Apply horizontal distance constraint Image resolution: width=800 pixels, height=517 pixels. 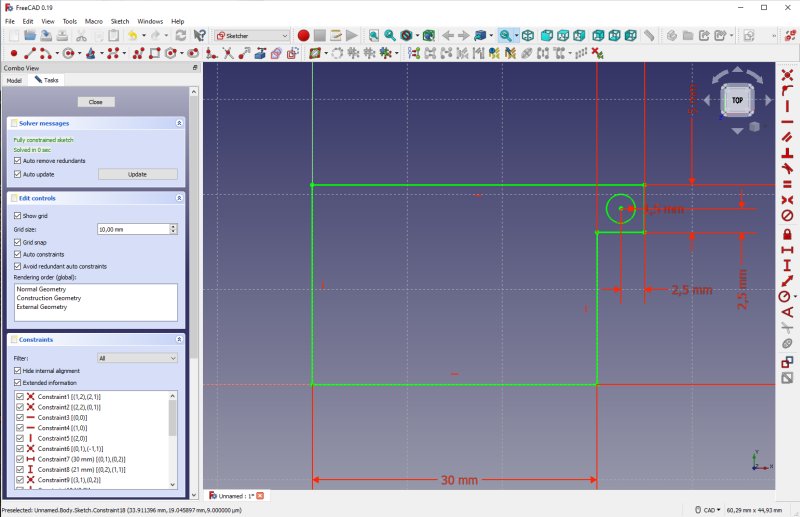coord(787,250)
